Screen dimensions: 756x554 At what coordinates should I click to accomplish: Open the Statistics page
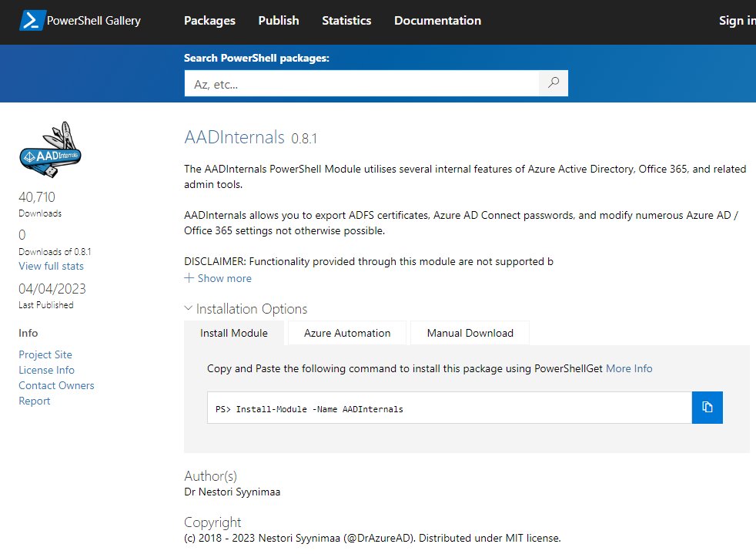[346, 21]
